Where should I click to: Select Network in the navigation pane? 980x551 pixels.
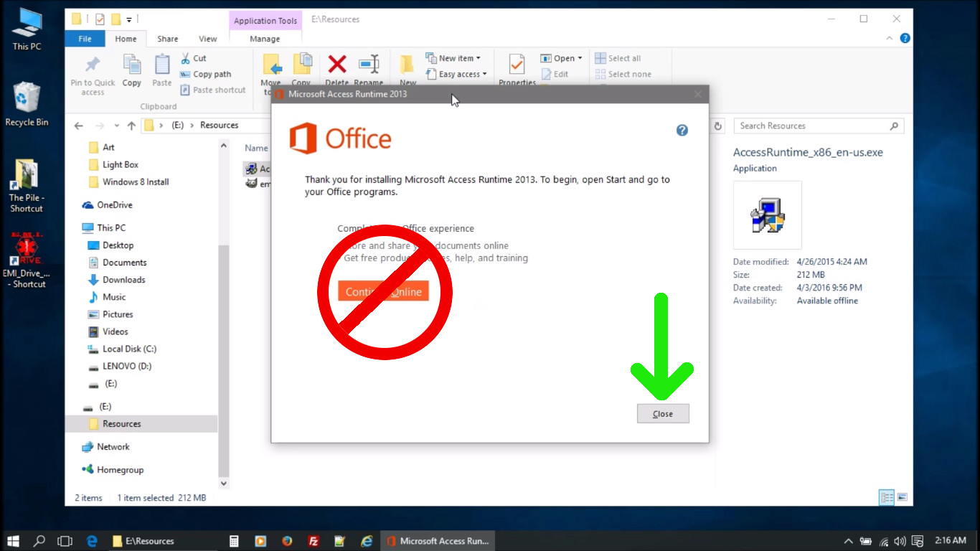click(x=105, y=446)
